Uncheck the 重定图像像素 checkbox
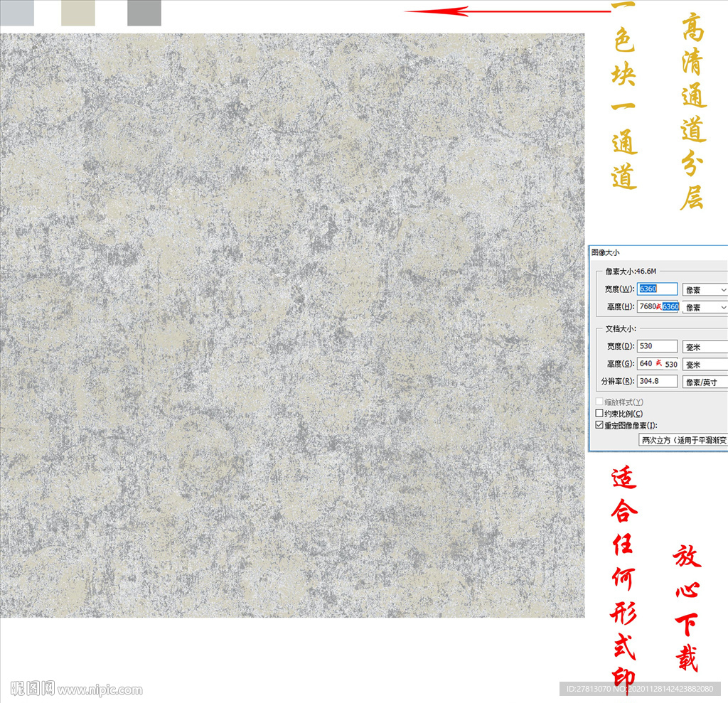 tap(599, 425)
